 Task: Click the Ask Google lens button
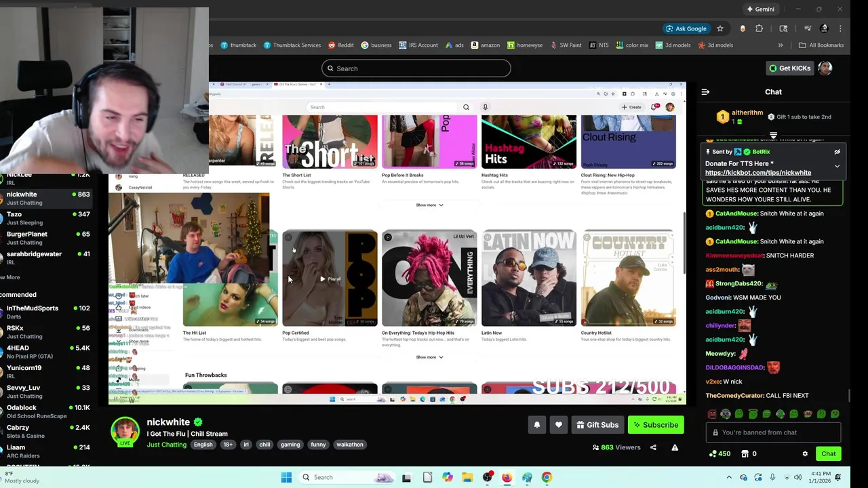[x=686, y=28]
